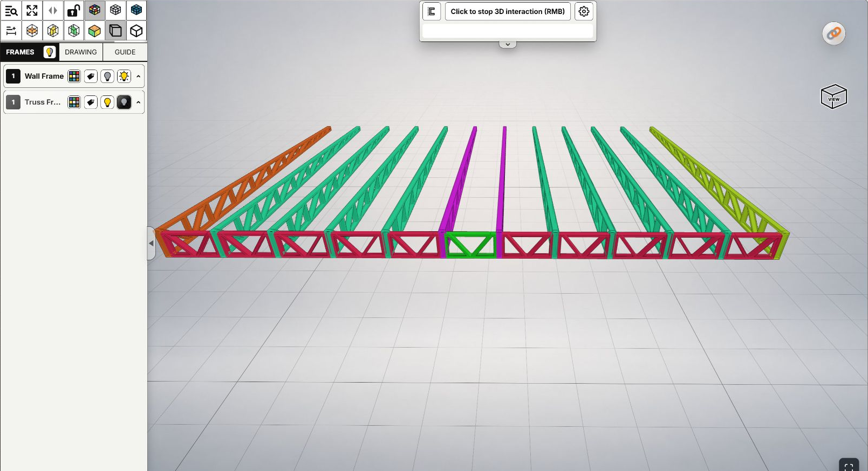The image size is (868, 471).
Task: Click the tag icon on Wall Frame
Action: 91,76
